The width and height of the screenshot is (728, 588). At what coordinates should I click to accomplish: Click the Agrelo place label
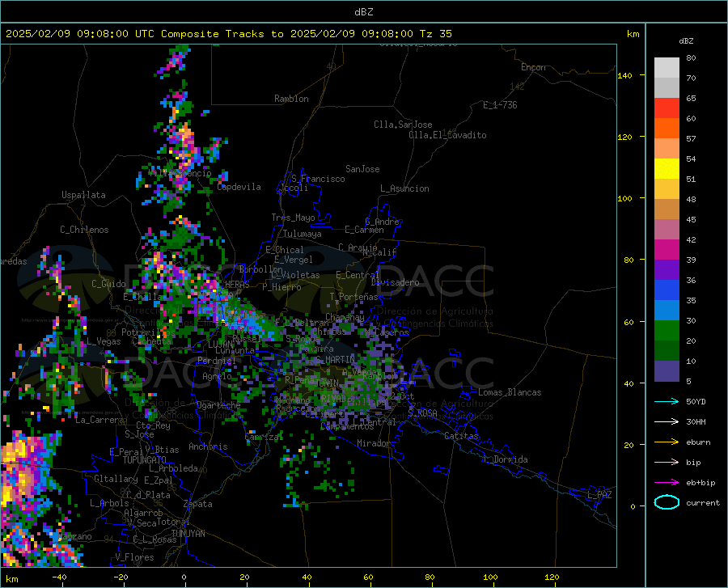217,376
